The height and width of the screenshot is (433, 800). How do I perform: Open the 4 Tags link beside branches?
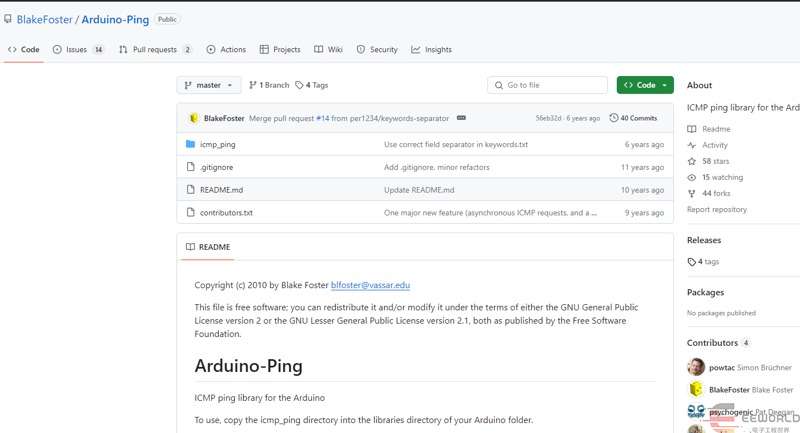click(x=312, y=86)
